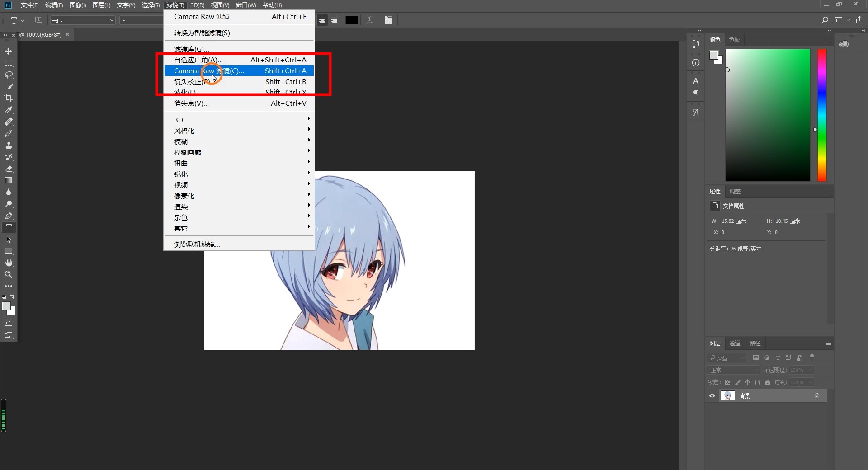
Task: Select the Dodge tool
Action: tap(9, 204)
